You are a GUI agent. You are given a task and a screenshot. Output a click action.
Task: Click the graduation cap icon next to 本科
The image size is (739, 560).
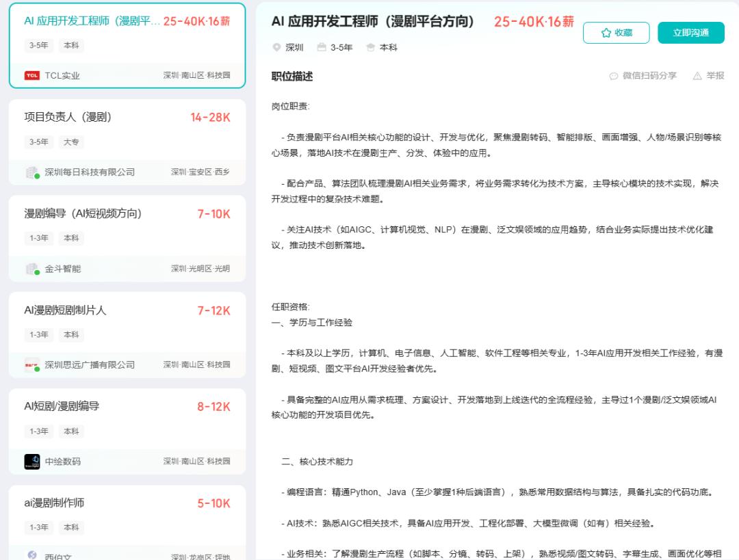pos(369,49)
